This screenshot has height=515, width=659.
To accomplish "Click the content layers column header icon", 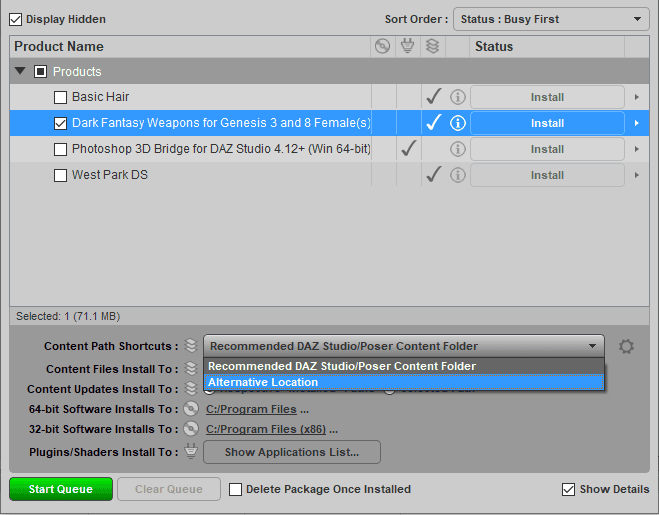I will pos(432,46).
